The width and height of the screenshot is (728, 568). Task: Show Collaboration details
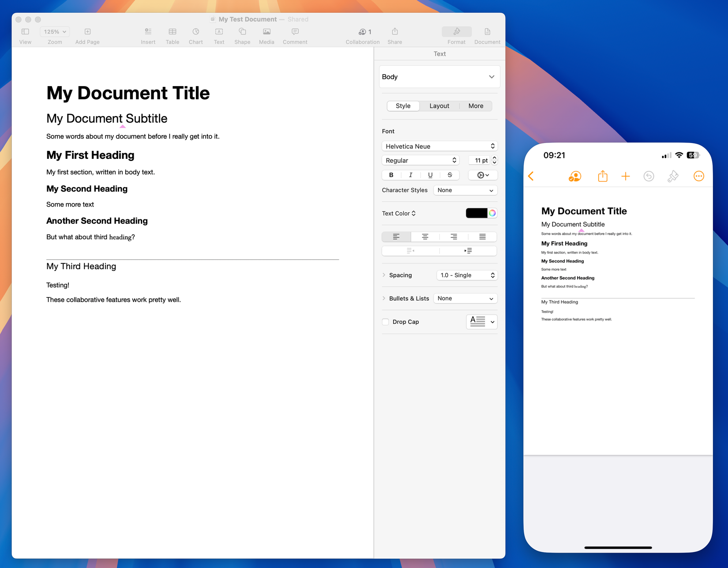(362, 35)
